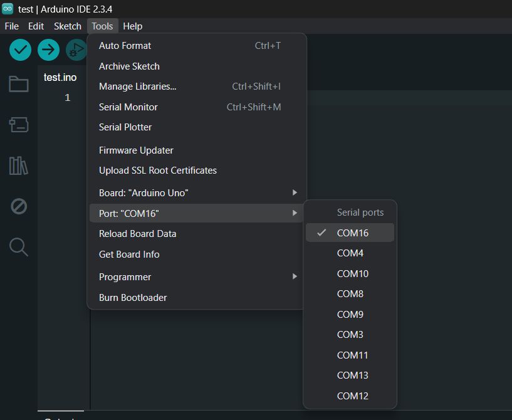Click Reload Board Data
This screenshot has height=420, width=512.
(197, 234)
